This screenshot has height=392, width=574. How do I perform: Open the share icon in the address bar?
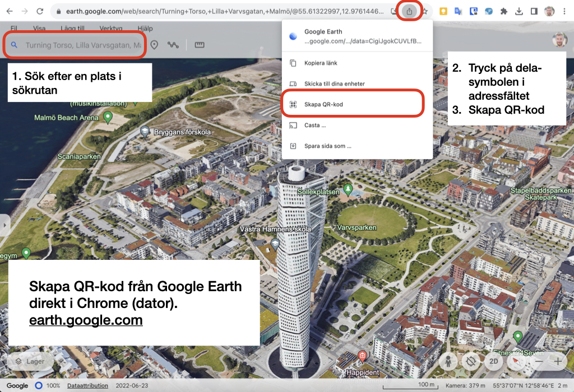(x=409, y=11)
